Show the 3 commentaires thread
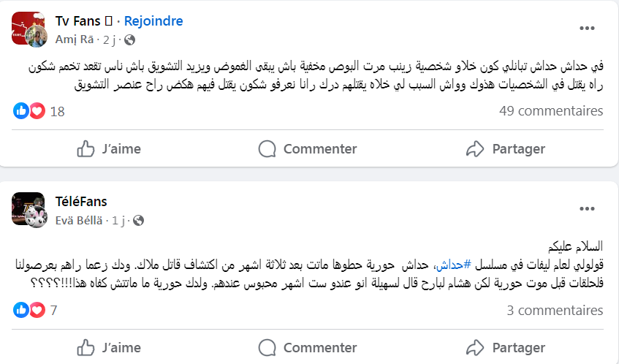Screen dimensions: 619x364 (x=555, y=311)
